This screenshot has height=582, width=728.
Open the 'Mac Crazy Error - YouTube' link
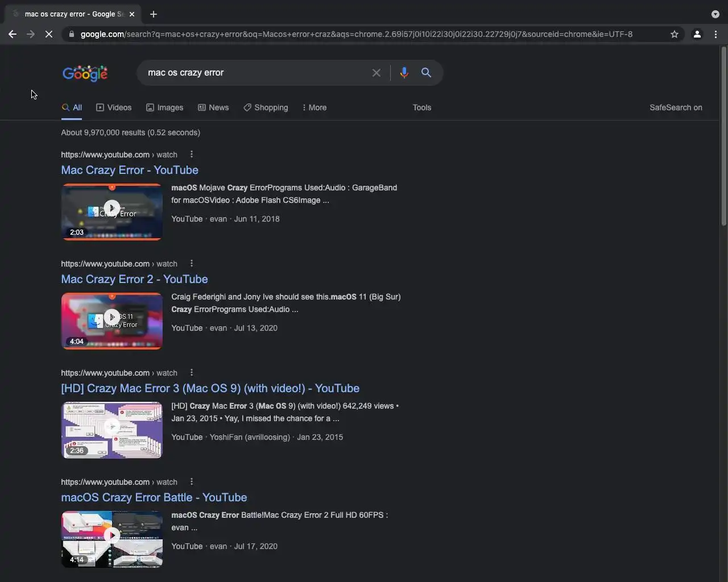(x=130, y=170)
